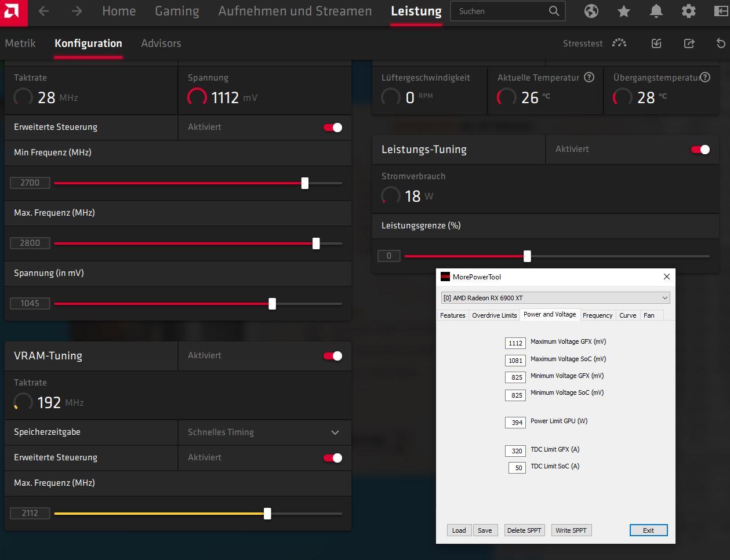This screenshot has width=730, height=560.
Task: Switch to Konfiguration subtab
Action: pos(88,43)
